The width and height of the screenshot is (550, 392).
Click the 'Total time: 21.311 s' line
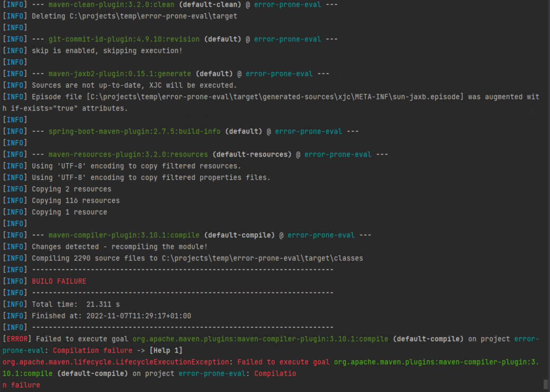point(76,304)
